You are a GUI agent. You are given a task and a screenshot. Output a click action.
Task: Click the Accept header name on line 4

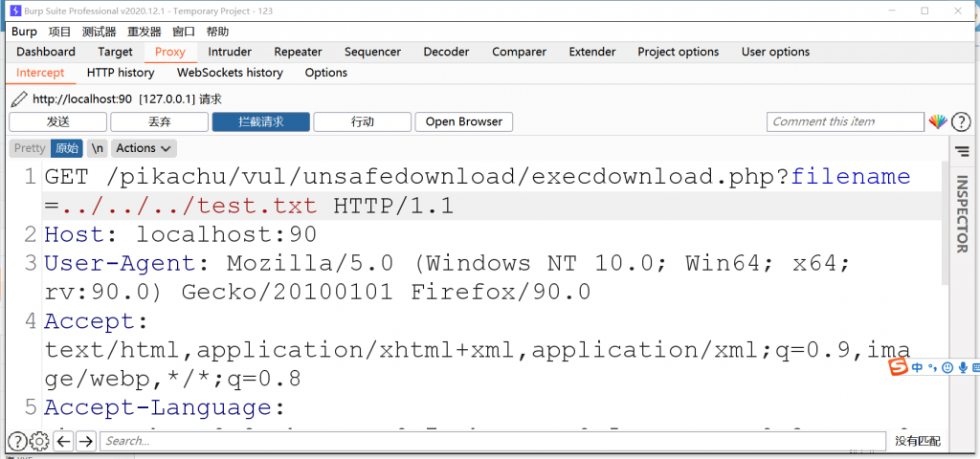[x=89, y=321]
